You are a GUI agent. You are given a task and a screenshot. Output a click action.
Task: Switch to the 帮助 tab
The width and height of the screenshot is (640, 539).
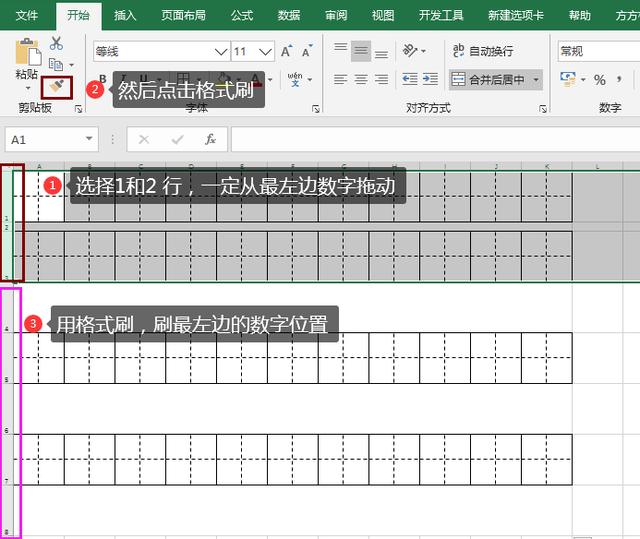(x=580, y=16)
